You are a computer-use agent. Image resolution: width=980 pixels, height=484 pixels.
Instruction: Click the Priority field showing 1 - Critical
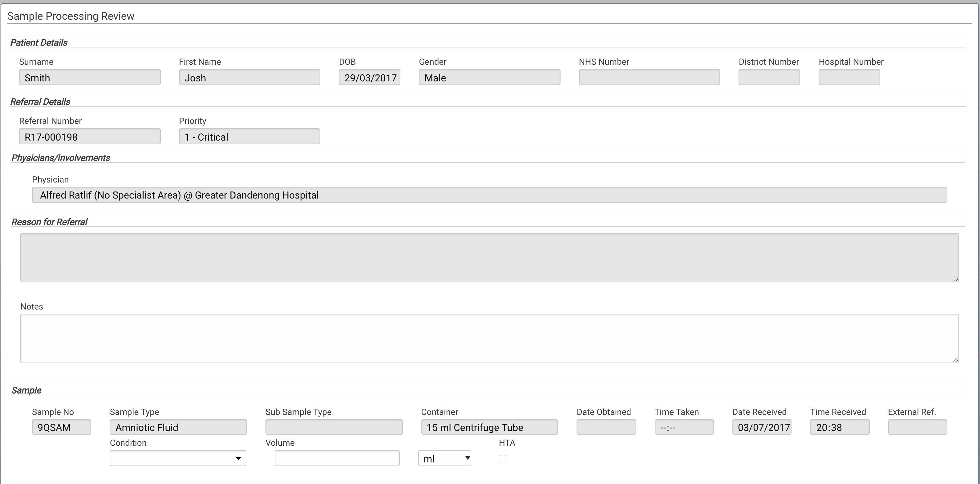[249, 136]
